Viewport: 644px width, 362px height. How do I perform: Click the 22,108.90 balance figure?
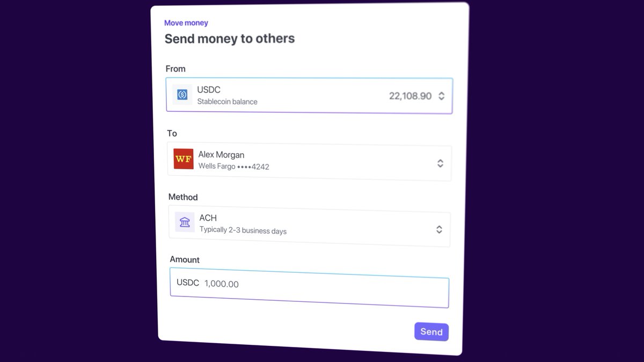tap(410, 96)
